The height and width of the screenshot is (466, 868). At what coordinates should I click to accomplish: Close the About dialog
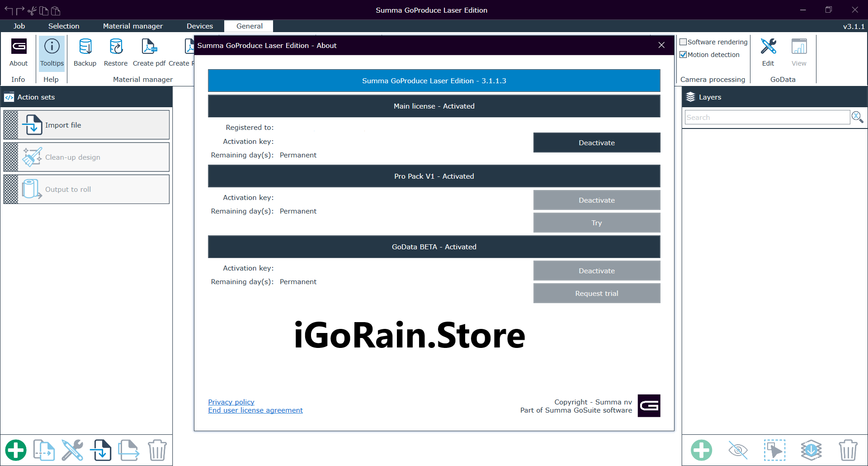click(x=661, y=45)
